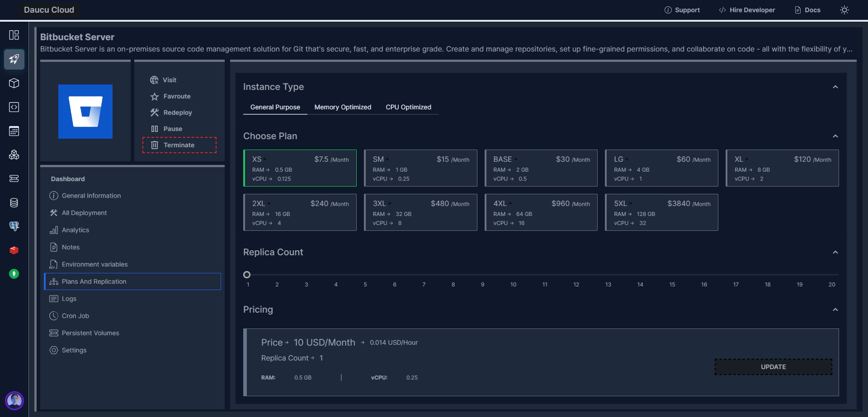Click the rocket deploy icon in sidebar

point(14,59)
